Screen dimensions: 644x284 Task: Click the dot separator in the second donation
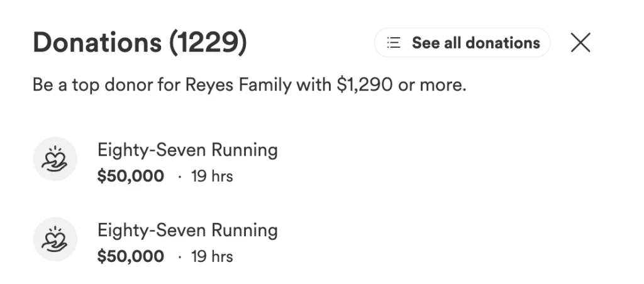(x=179, y=257)
